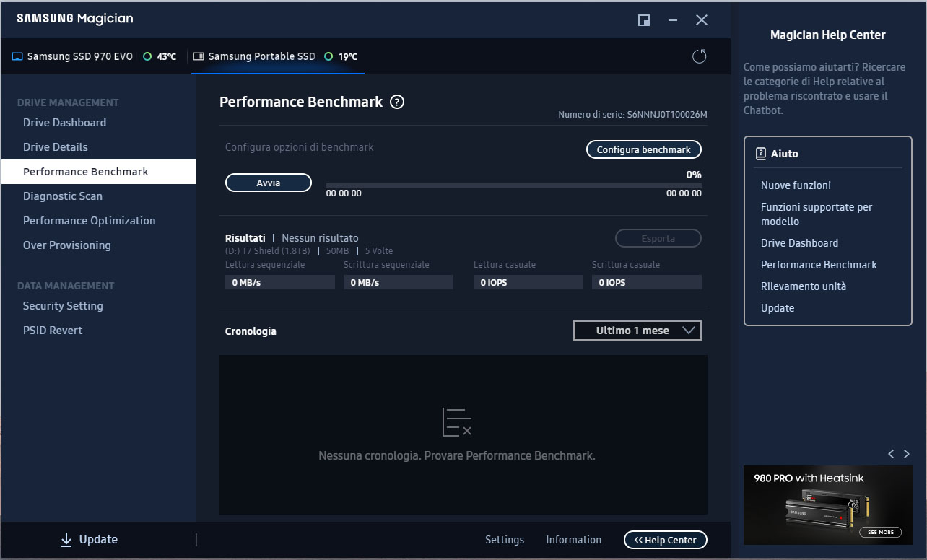
Task: Click SEE MORE on 980 PRO banner
Action: 880,532
